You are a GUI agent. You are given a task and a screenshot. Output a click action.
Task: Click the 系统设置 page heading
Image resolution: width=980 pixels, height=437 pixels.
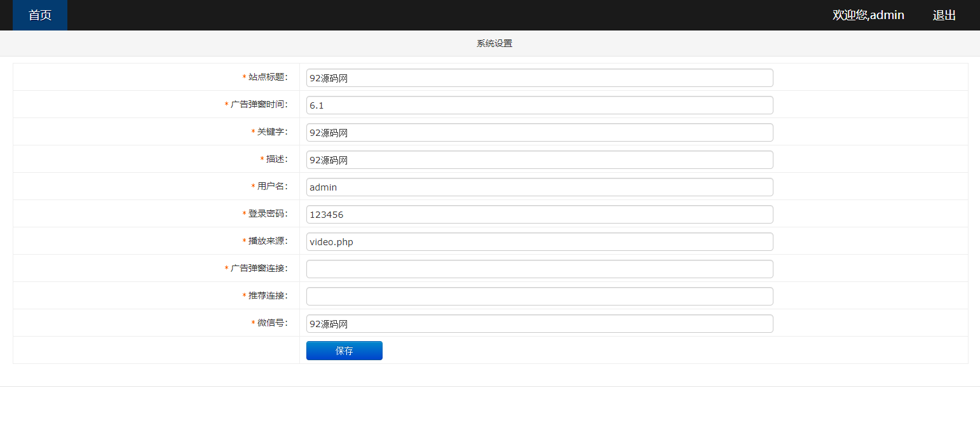(494, 44)
